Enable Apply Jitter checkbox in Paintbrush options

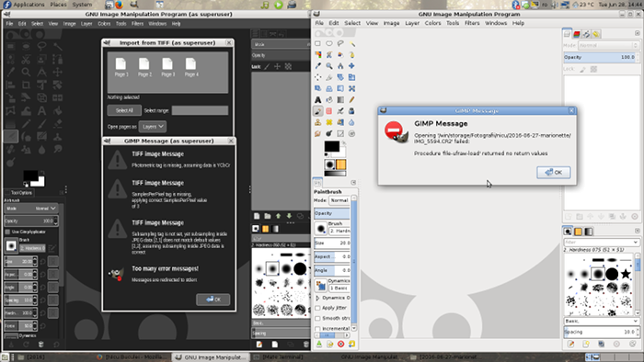click(x=317, y=308)
